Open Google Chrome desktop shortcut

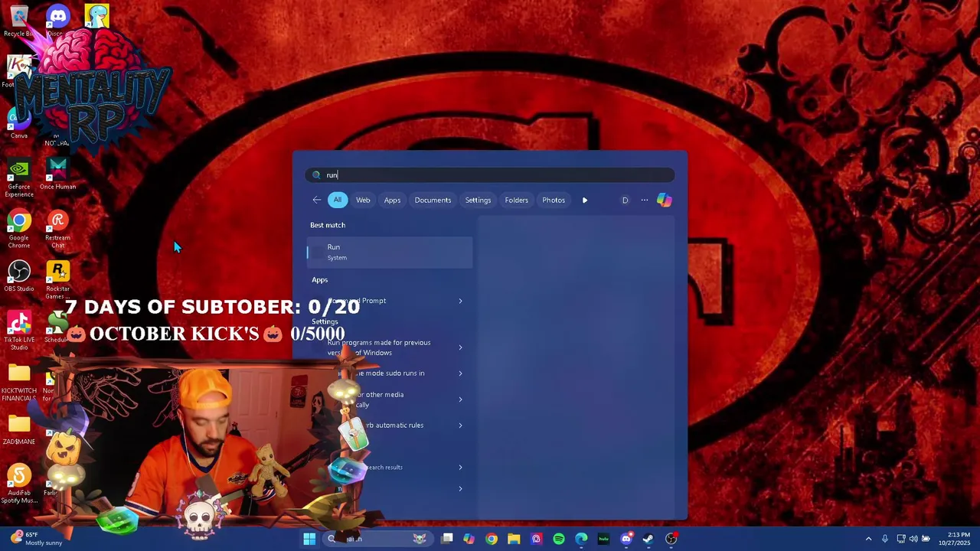tap(19, 229)
